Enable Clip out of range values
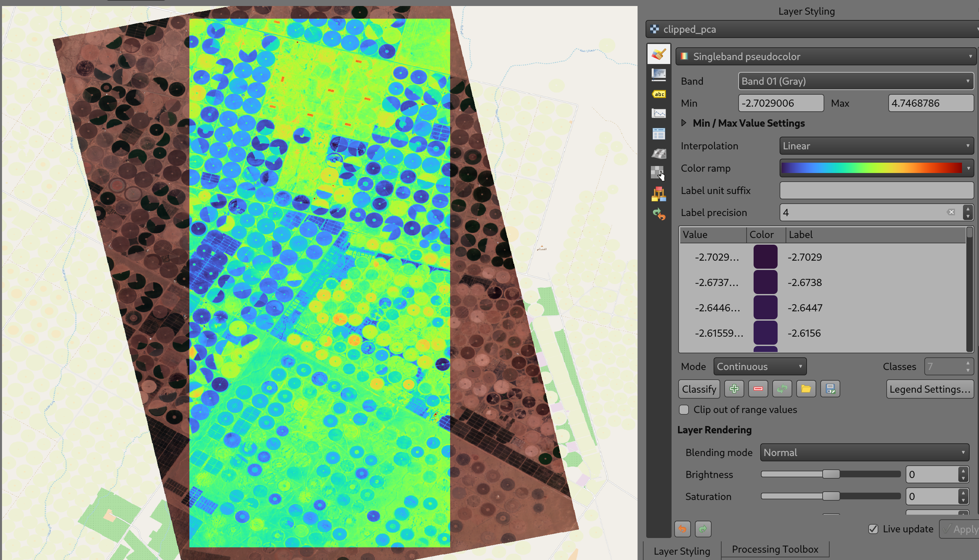This screenshot has height=560, width=979. click(x=684, y=410)
